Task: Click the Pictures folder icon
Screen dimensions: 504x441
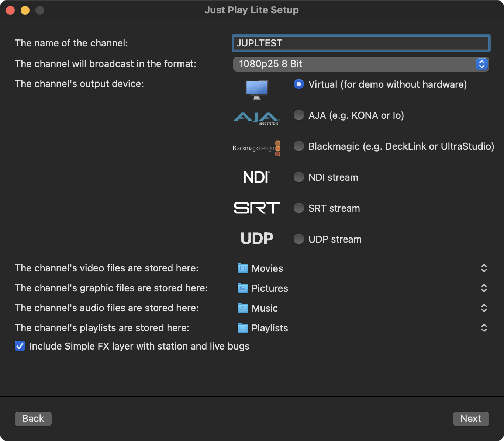Action: click(242, 288)
